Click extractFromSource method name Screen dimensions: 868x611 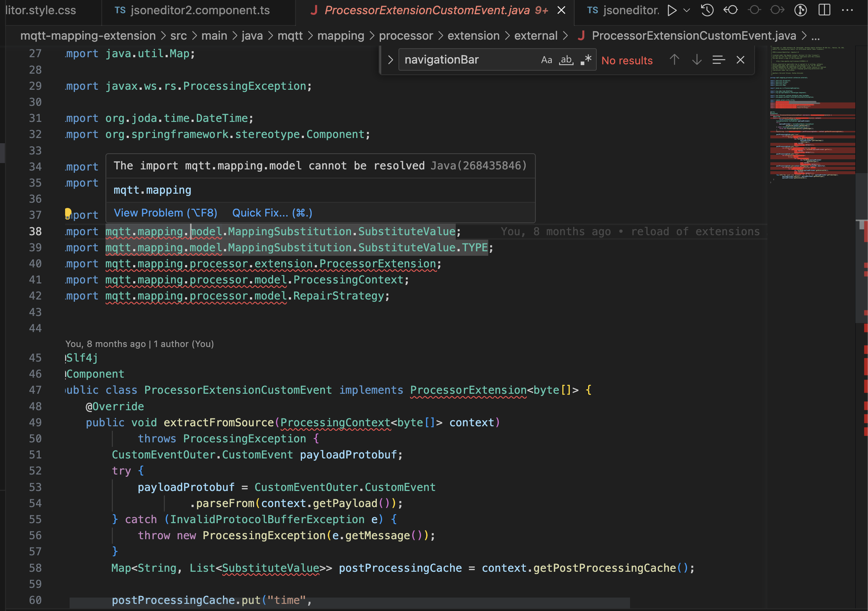[218, 423]
